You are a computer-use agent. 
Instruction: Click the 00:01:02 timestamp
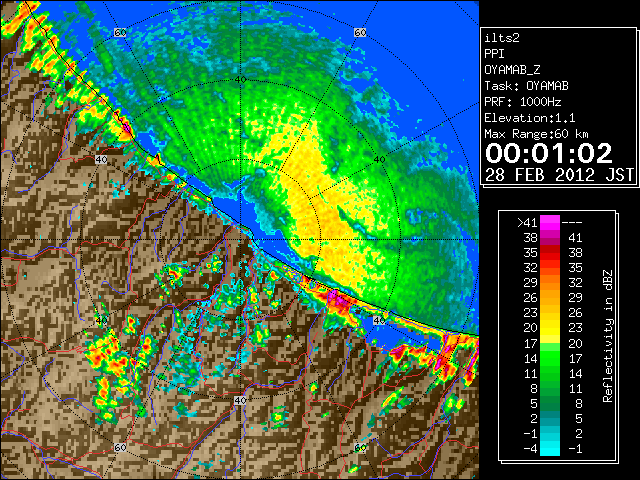tap(549, 153)
